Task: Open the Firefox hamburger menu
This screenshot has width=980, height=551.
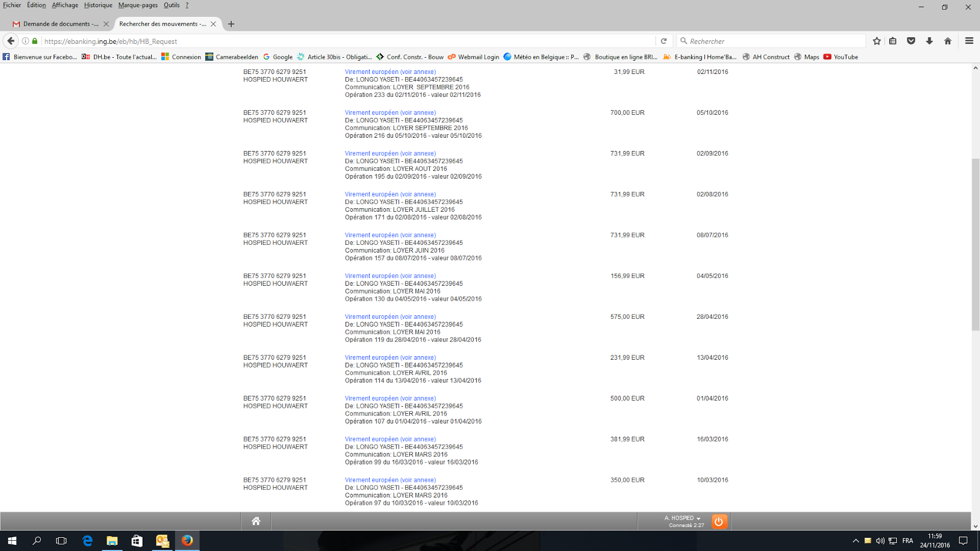Action: coord(969,41)
